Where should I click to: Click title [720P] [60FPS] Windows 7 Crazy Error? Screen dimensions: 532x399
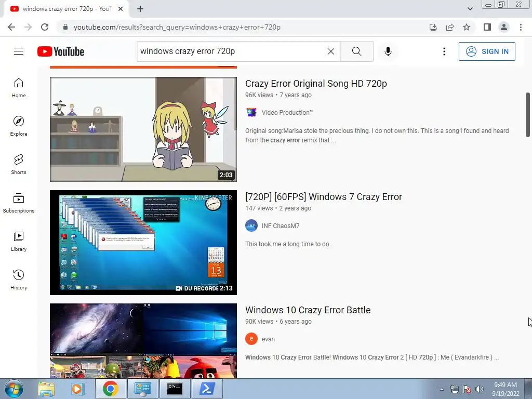point(323,197)
